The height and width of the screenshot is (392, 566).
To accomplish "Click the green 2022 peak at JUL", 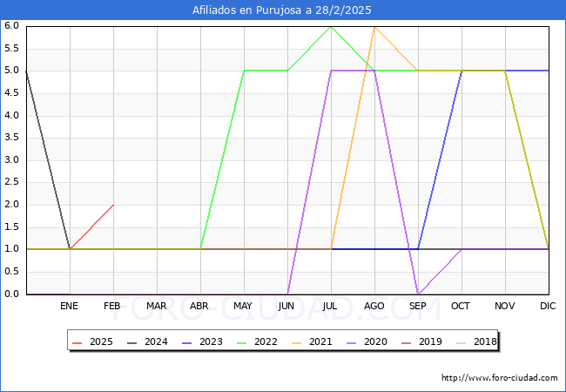I will [331, 27].
